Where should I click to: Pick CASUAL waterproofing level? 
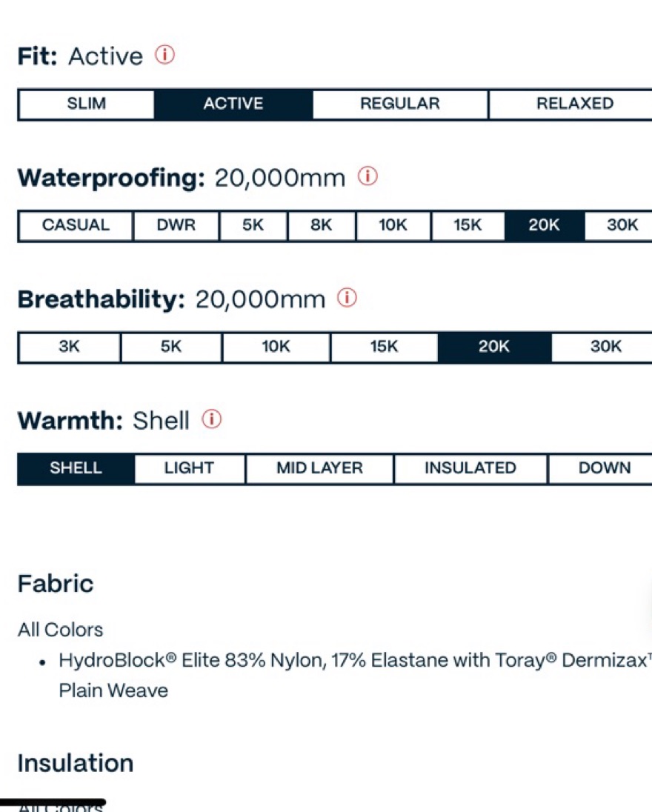[x=76, y=225]
